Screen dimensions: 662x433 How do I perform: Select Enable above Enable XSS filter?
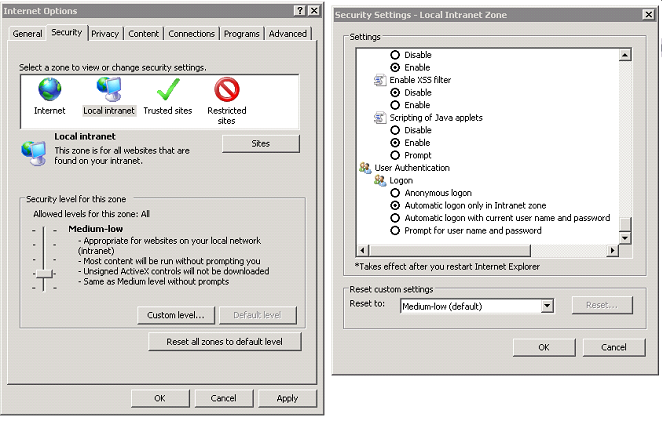click(x=395, y=68)
